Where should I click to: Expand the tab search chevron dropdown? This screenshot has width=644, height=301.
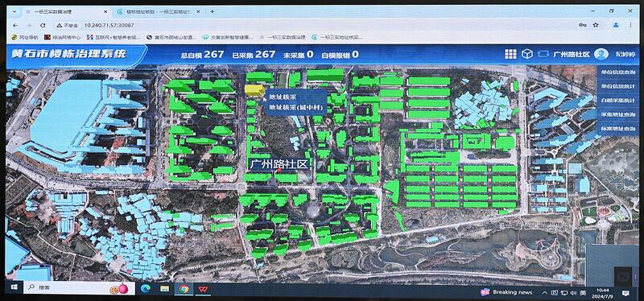point(14,11)
